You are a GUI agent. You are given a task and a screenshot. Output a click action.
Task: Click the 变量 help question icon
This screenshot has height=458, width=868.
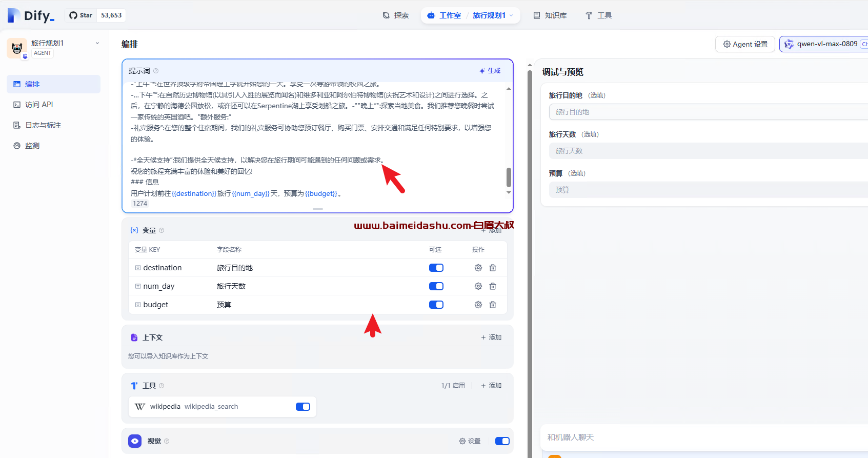[162, 230]
